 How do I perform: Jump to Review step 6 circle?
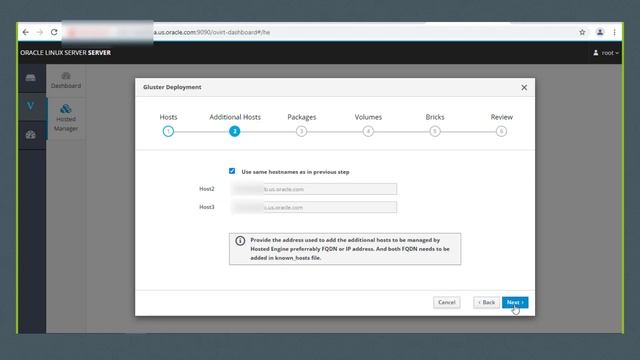[501, 131]
